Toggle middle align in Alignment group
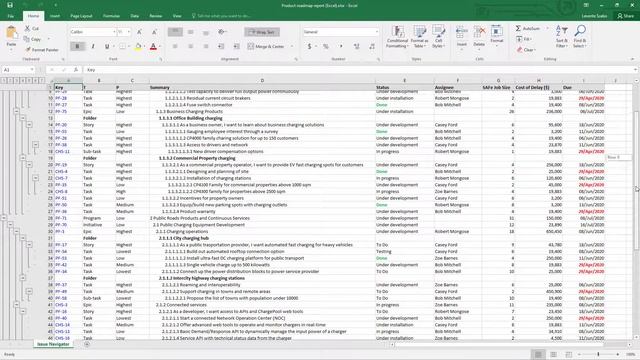Viewport: 640px width, 360px height. tap(191, 32)
